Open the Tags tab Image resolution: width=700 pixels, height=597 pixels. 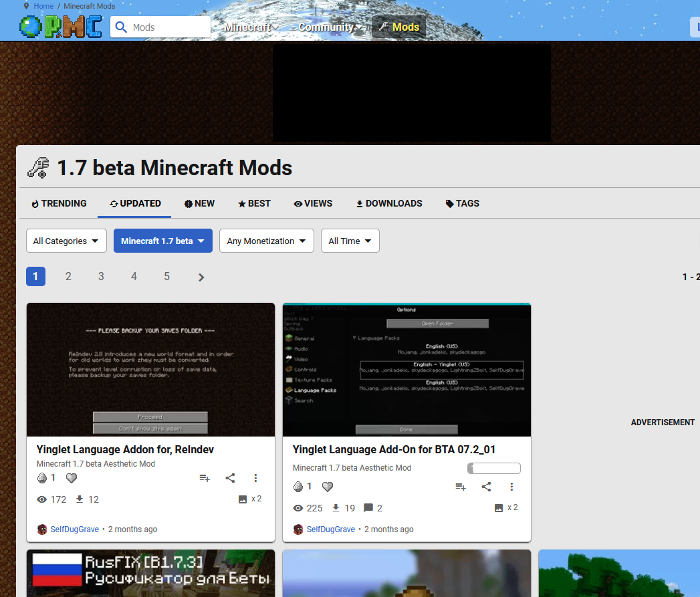(462, 204)
